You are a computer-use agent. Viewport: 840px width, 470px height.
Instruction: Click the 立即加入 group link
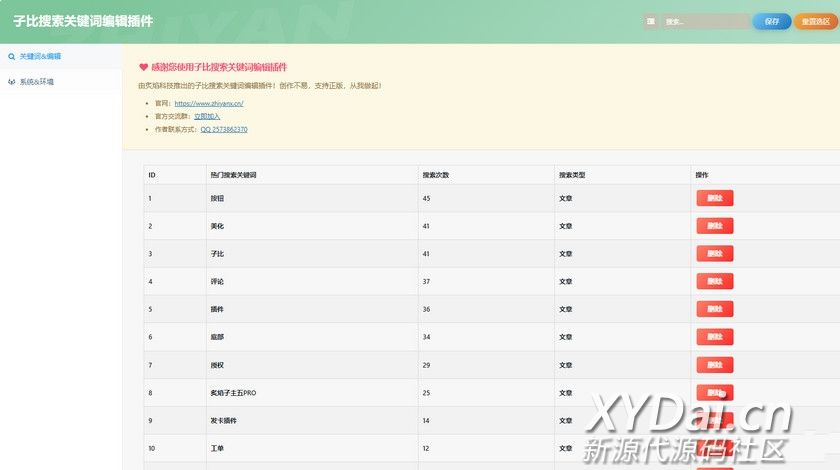coord(207,116)
